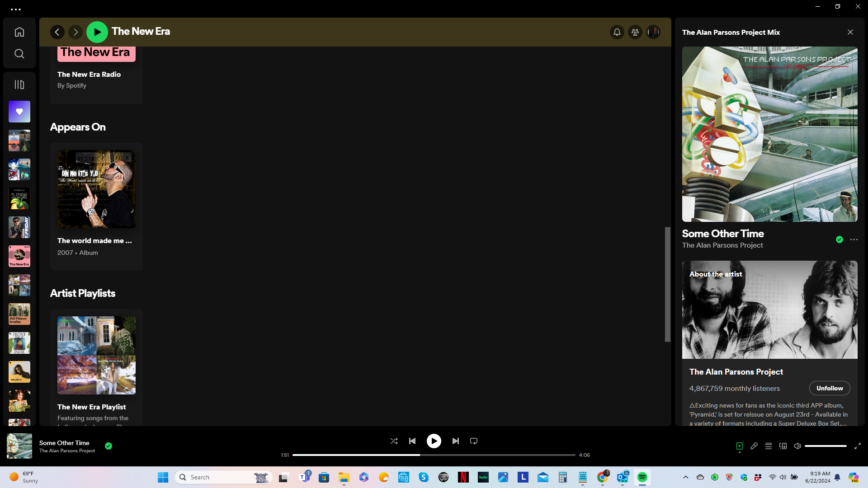Toggle repeat mode

(474, 441)
